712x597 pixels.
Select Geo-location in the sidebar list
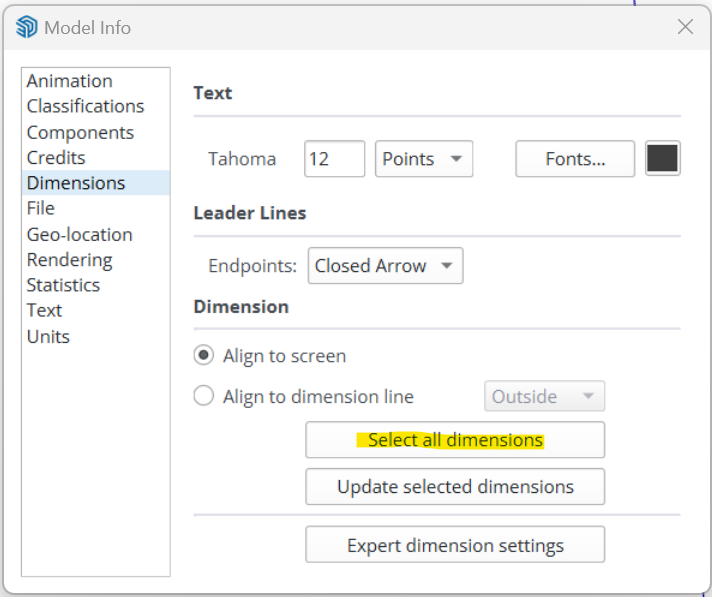point(79,235)
